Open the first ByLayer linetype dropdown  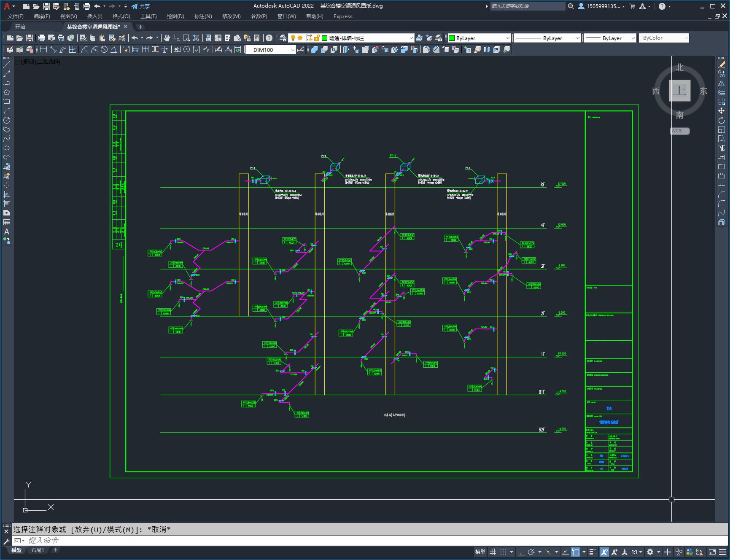click(547, 38)
